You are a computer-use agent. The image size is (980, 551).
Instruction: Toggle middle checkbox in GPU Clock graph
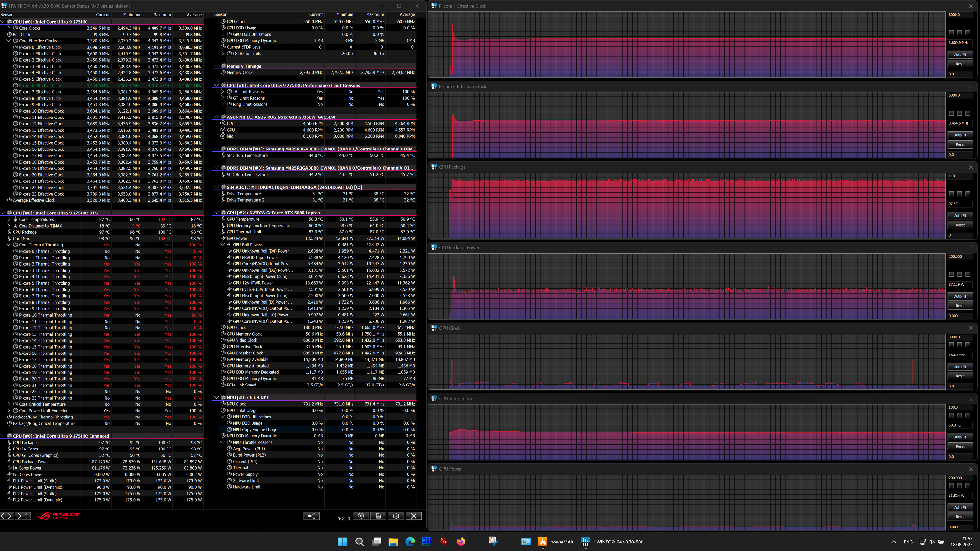[x=959, y=345]
